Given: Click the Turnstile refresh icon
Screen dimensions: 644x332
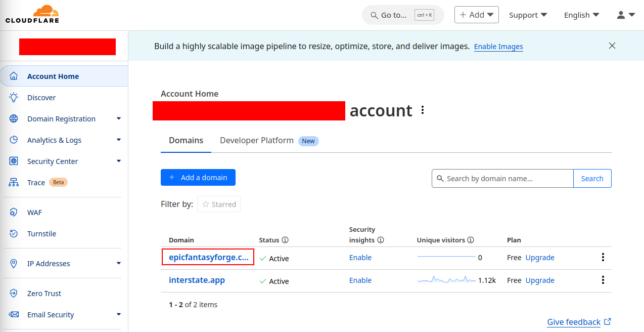Looking at the screenshot, I should coord(14,234).
